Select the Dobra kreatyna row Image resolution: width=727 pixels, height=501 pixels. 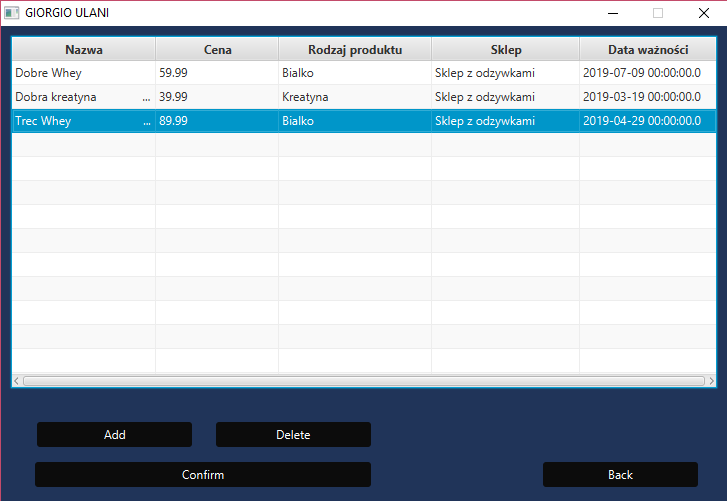coord(364,97)
